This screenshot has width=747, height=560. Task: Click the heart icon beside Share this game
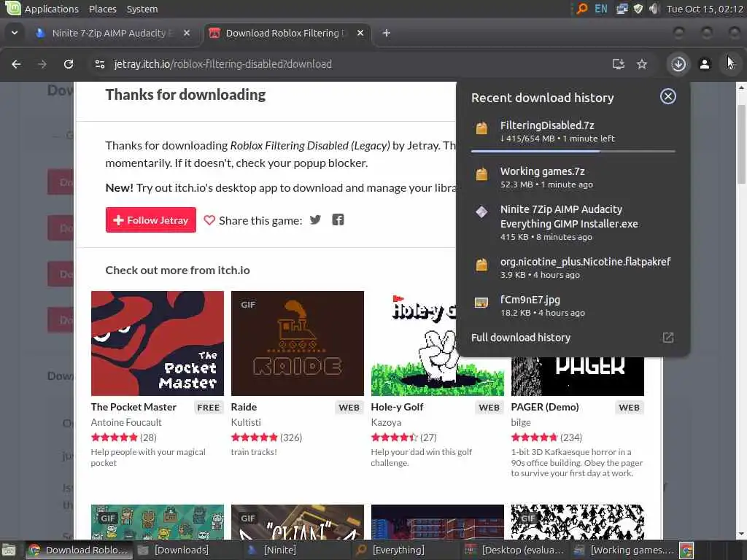pyautogui.click(x=209, y=220)
